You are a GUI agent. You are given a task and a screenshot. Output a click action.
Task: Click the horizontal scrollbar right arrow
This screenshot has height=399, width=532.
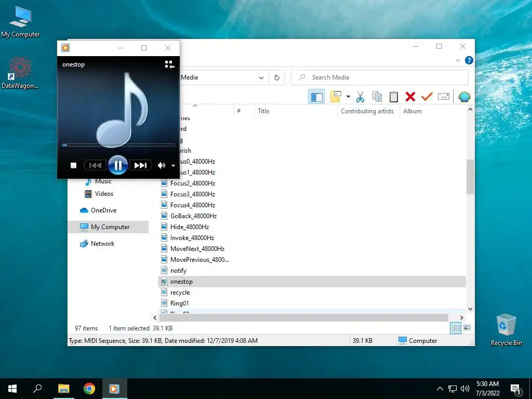(x=461, y=317)
